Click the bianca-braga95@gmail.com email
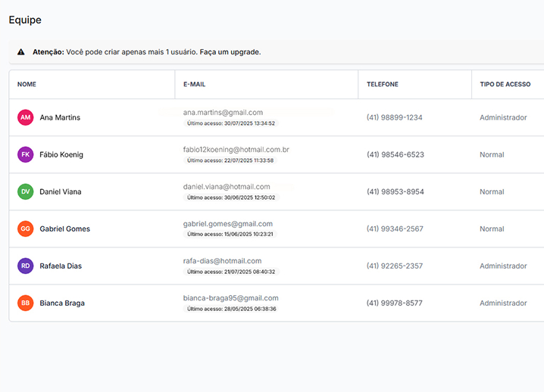The height and width of the screenshot is (392, 544). (230, 297)
